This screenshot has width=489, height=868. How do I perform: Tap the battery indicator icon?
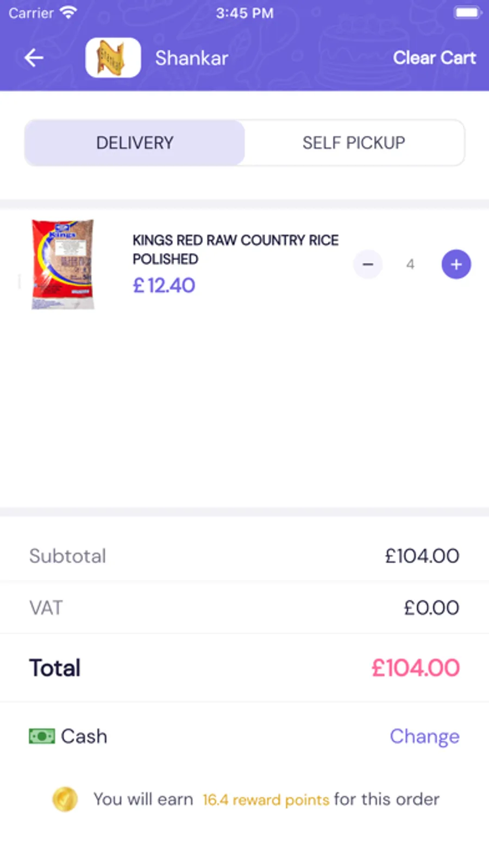pos(467,12)
